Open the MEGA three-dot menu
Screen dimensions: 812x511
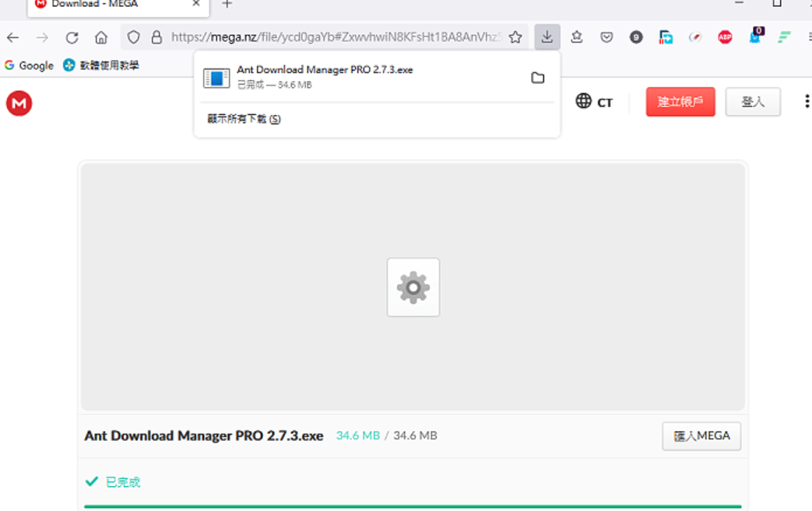[x=807, y=101]
